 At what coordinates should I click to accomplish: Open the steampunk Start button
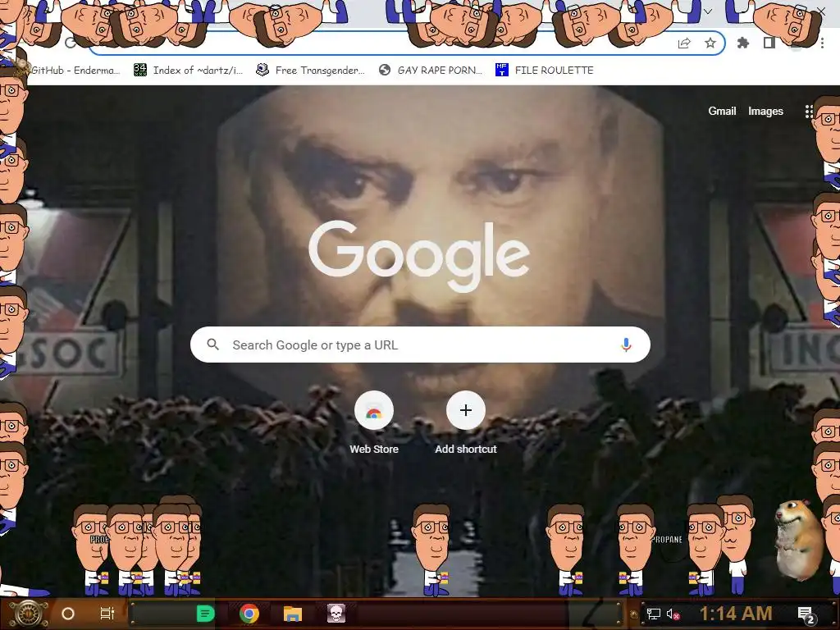[x=29, y=614]
